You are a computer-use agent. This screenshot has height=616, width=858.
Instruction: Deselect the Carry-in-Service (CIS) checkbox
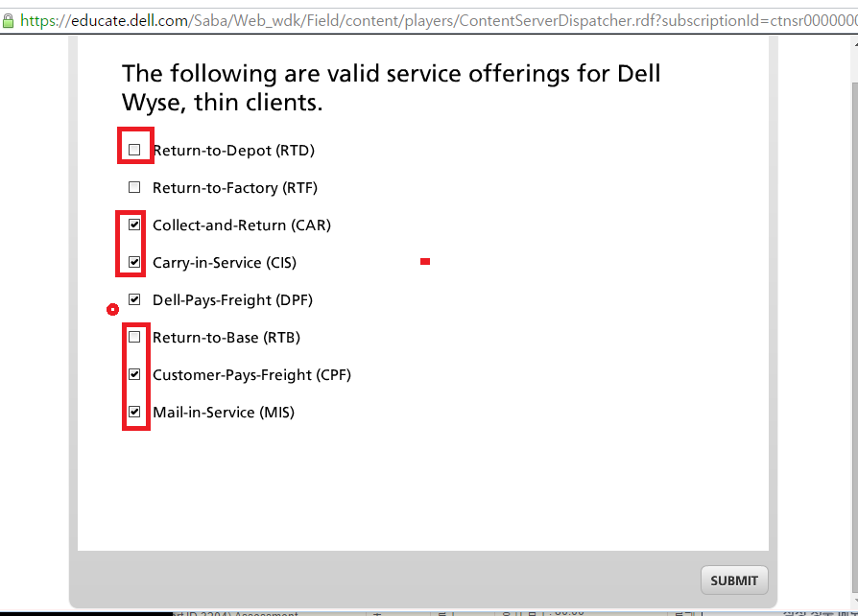[x=134, y=262]
